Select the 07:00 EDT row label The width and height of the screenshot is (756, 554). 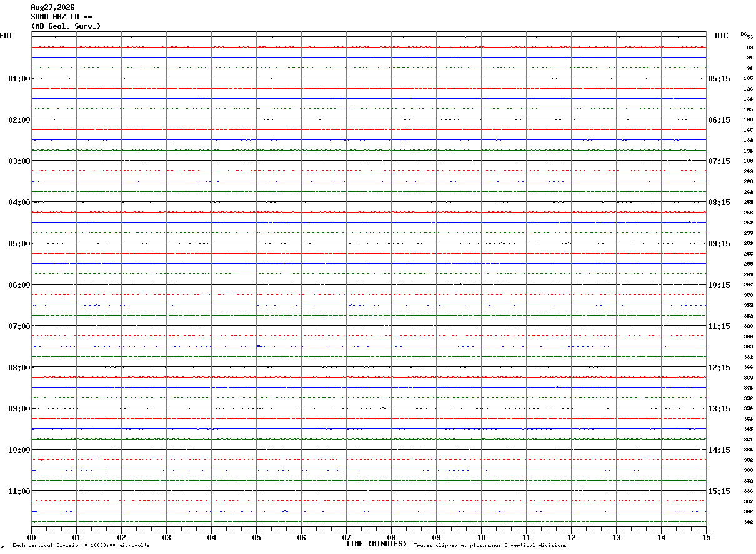point(19,326)
